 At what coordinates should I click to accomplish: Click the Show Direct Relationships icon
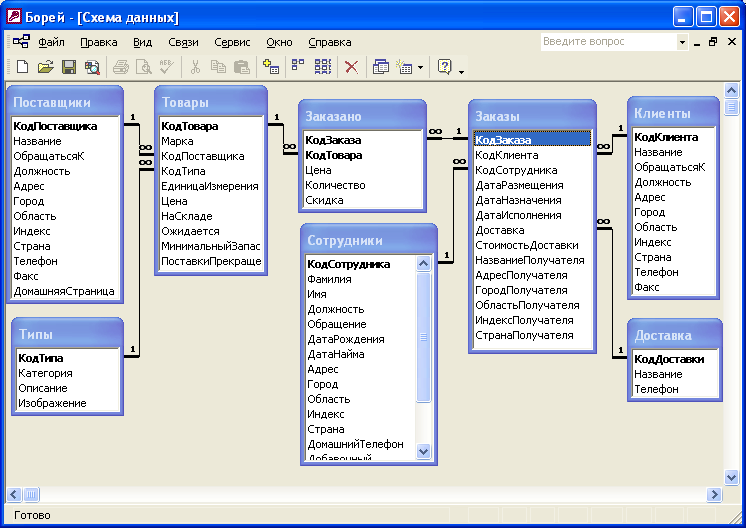pyautogui.click(x=298, y=67)
